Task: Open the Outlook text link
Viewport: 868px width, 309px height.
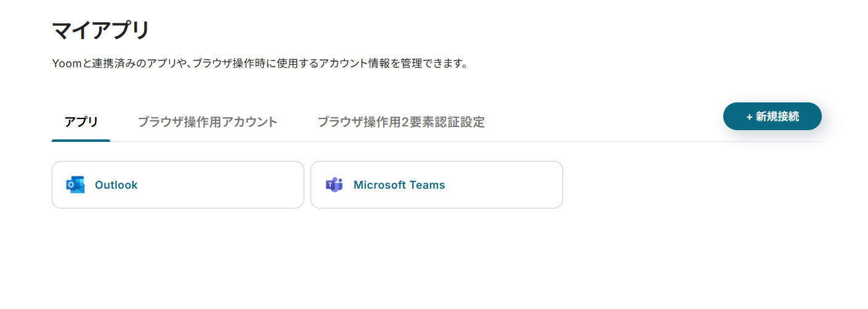Action: (116, 185)
